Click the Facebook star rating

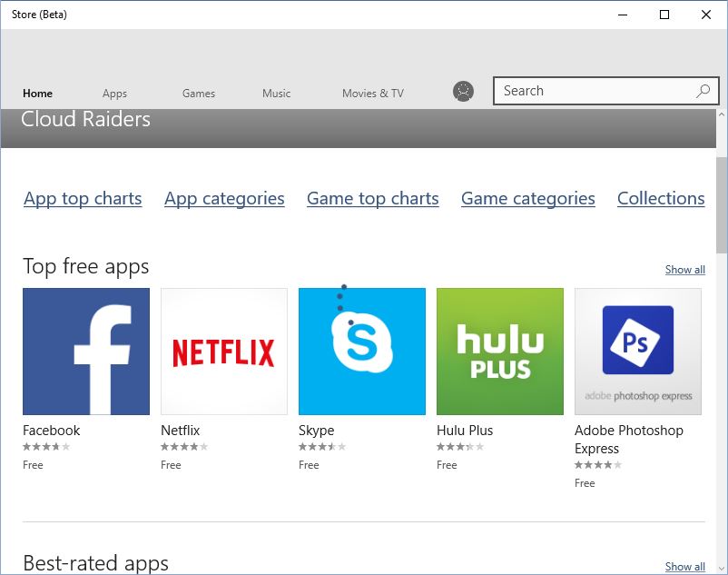[x=46, y=447]
